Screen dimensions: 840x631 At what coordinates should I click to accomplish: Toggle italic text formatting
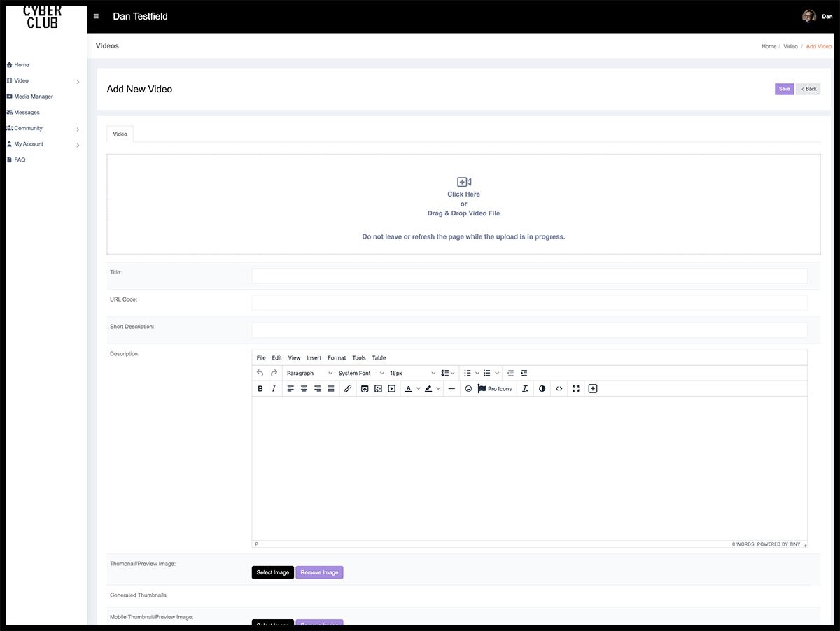(274, 389)
